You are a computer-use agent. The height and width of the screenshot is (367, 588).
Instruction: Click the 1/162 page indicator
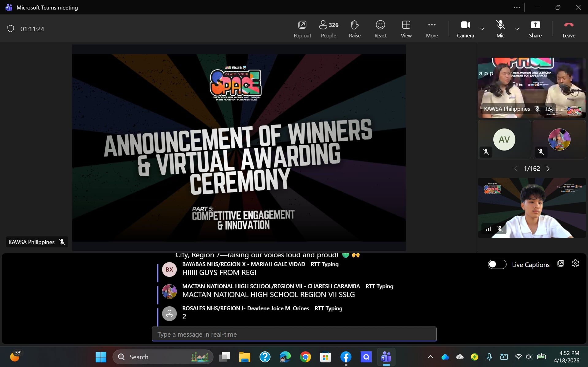[x=532, y=169]
